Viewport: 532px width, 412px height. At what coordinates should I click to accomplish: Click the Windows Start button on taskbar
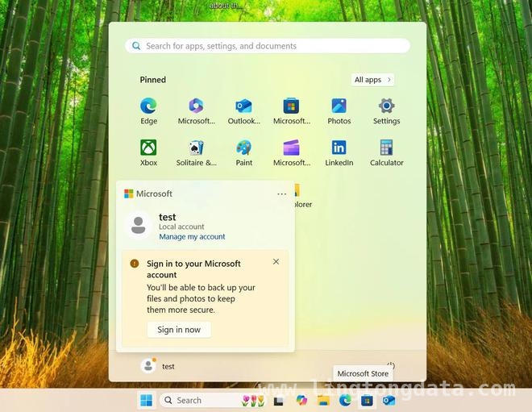(x=146, y=401)
